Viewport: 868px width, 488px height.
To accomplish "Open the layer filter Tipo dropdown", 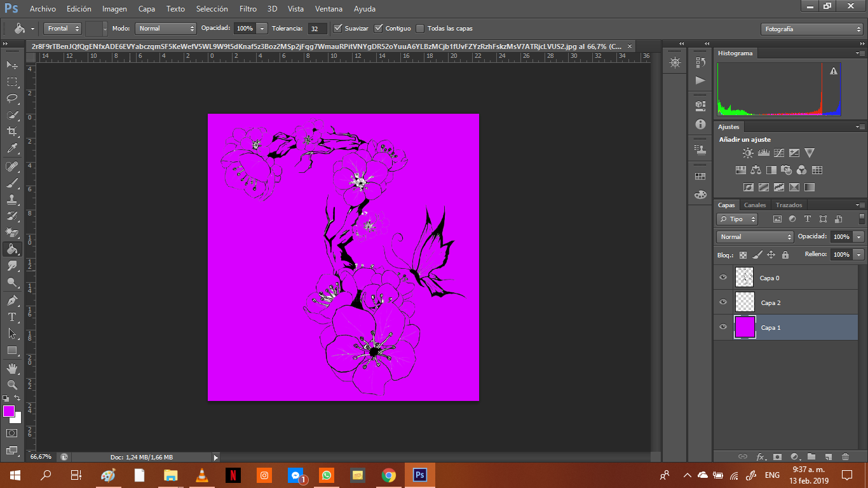I will coord(737,219).
